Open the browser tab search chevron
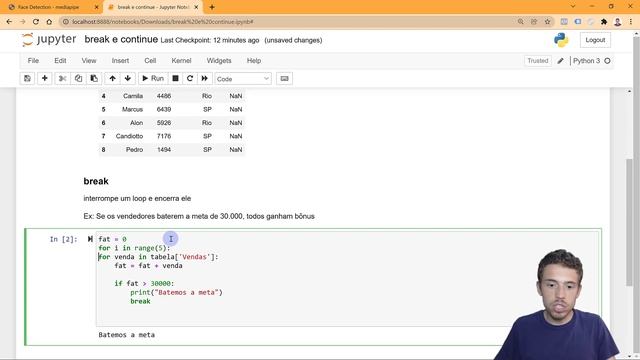Screen dimensions: 640x360 (573, 7)
